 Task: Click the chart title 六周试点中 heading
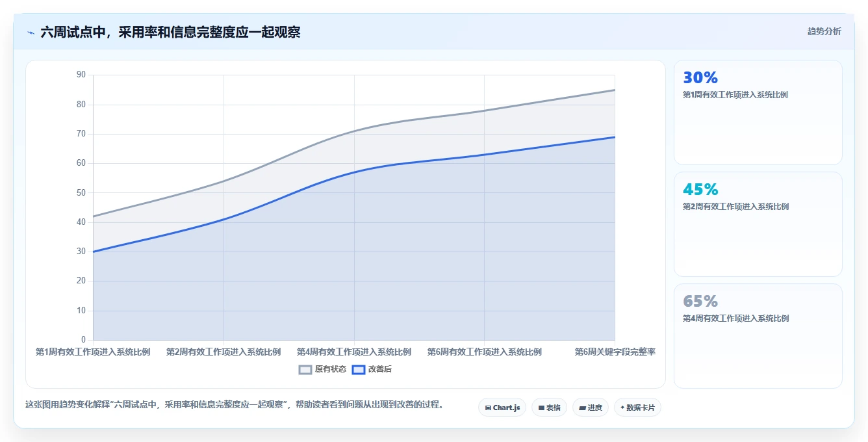[x=170, y=32]
